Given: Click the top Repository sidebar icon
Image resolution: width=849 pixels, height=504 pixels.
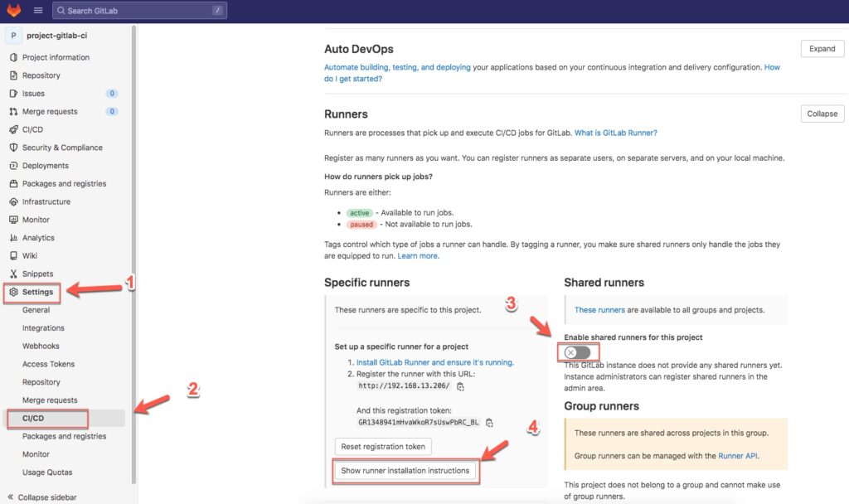Looking at the screenshot, I should click(x=13, y=75).
